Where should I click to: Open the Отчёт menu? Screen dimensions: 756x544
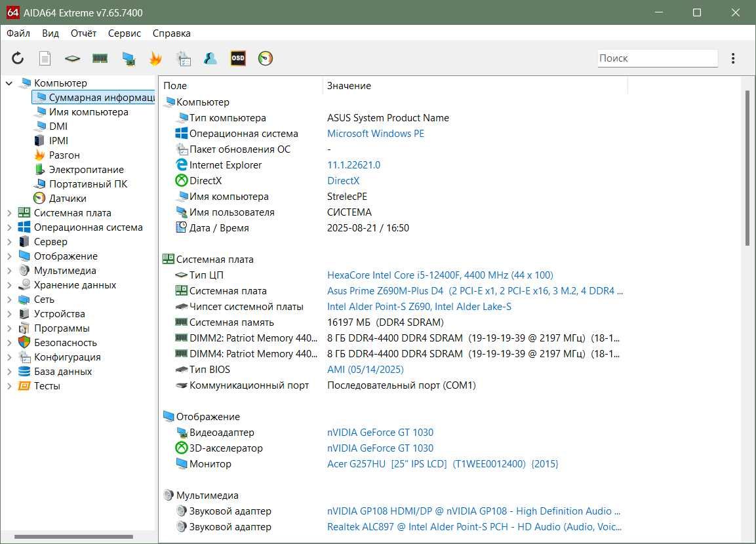click(83, 33)
